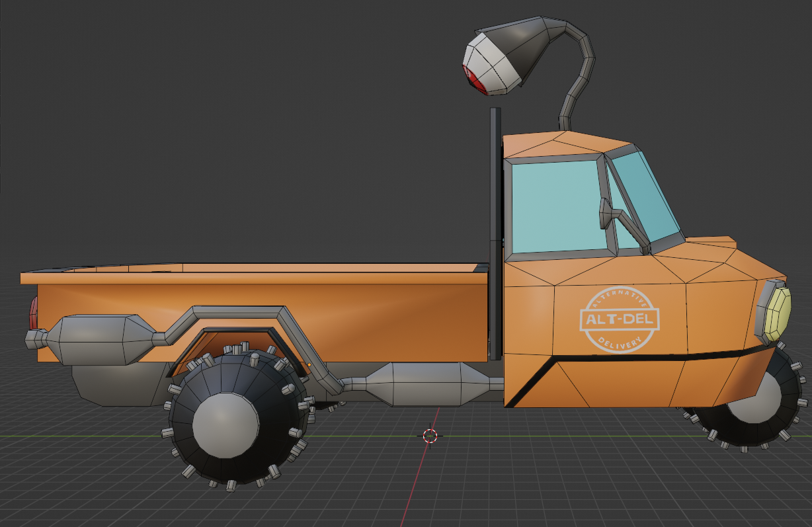Click the large side window glass

(555, 205)
